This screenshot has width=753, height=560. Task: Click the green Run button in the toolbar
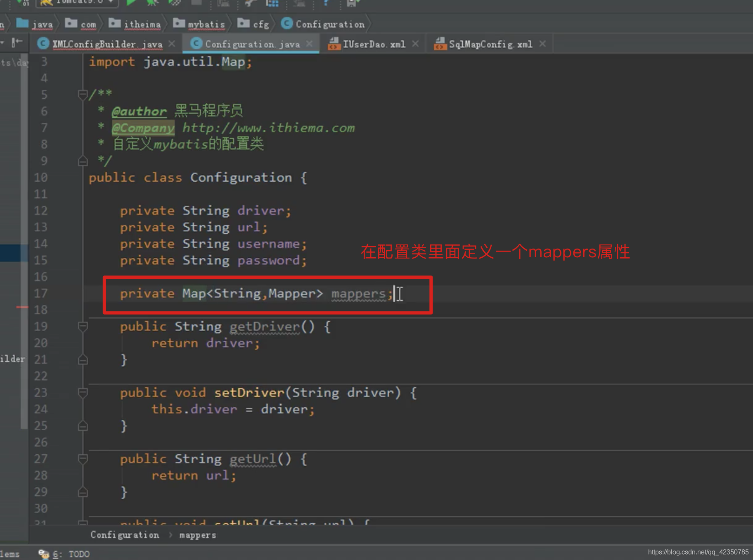coord(131,2)
